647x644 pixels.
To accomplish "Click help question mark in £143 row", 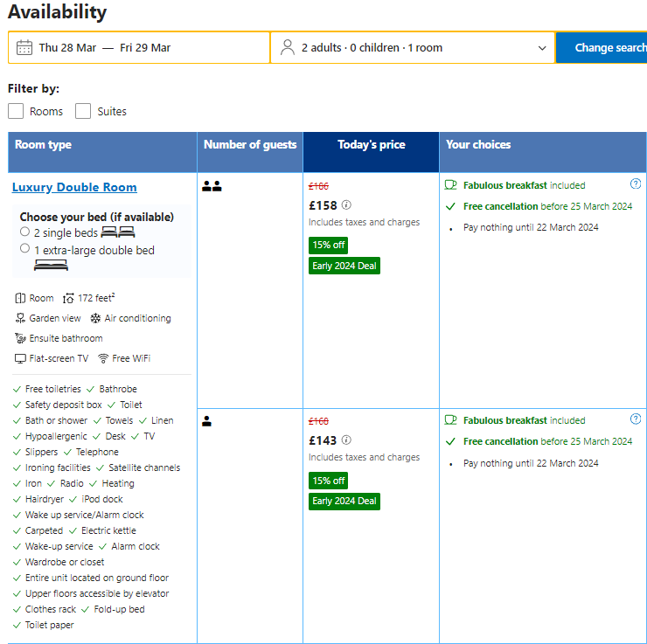I will point(636,419).
